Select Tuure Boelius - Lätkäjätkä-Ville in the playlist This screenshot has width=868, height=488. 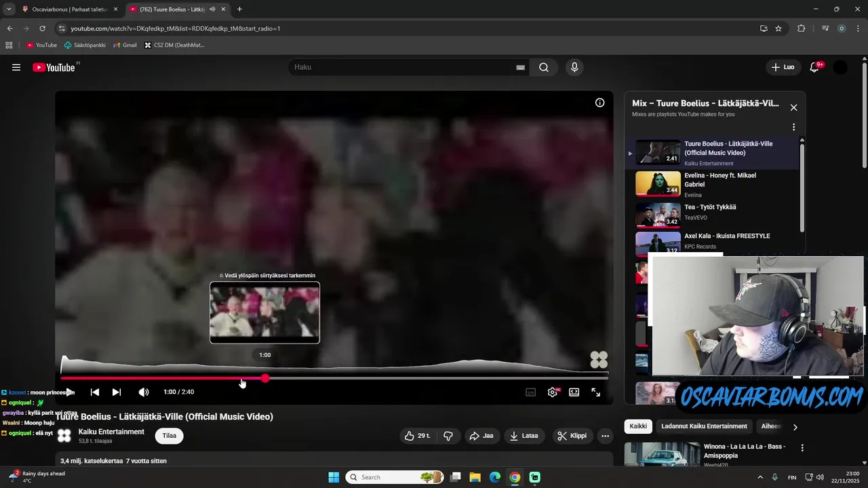tap(712, 153)
